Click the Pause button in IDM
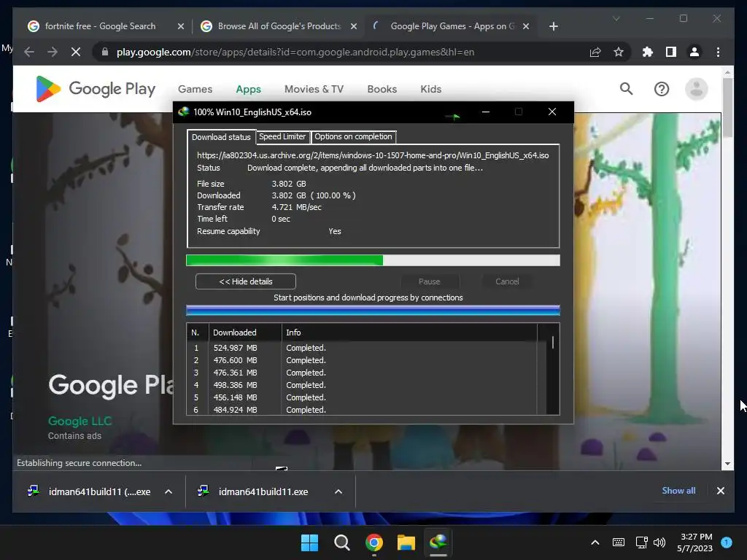747x560 pixels. click(x=429, y=281)
